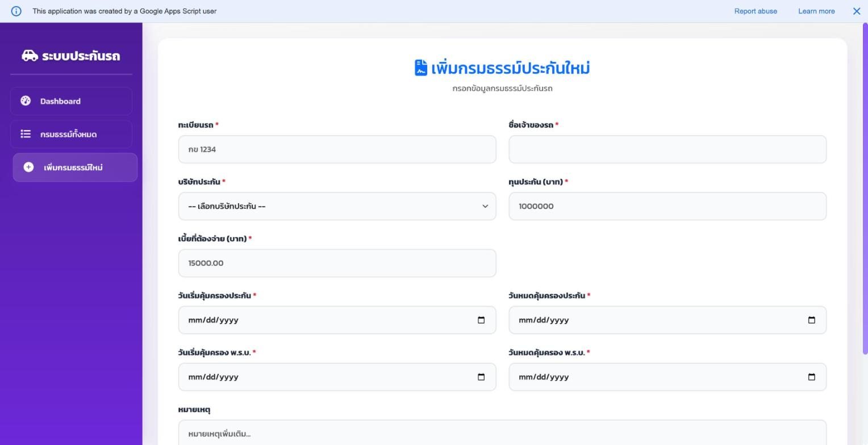Viewport: 868px width, 445px height.
Task: Click the Learn more link
Action: 816,11
